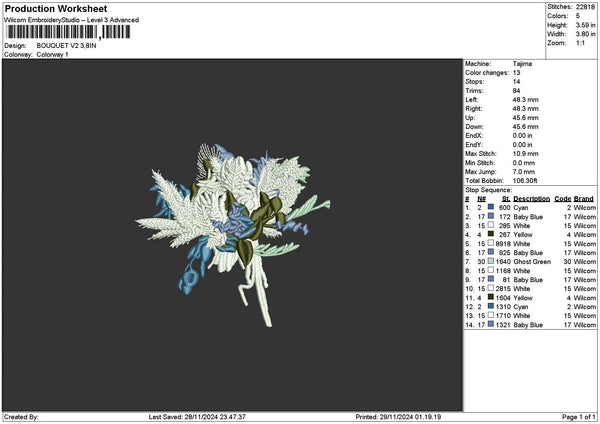
Task: Select the Code 30 cell in Ghost Green row
Action: (x=567, y=262)
